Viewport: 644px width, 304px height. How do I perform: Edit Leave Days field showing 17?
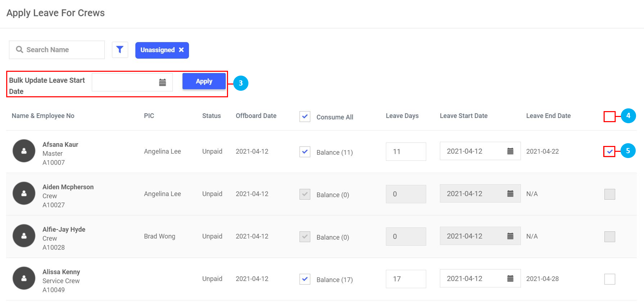[x=406, y=279]
